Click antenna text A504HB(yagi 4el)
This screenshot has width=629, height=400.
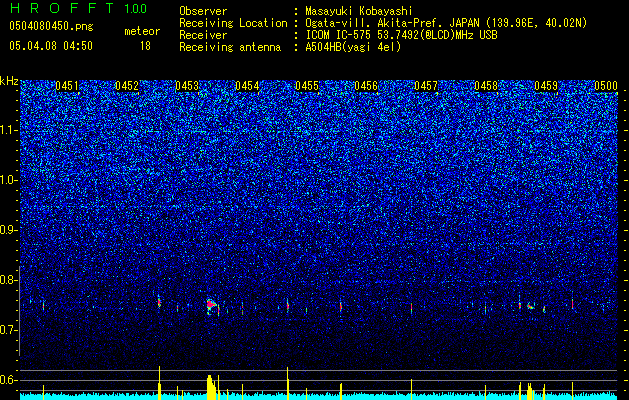tap(353, 47)
